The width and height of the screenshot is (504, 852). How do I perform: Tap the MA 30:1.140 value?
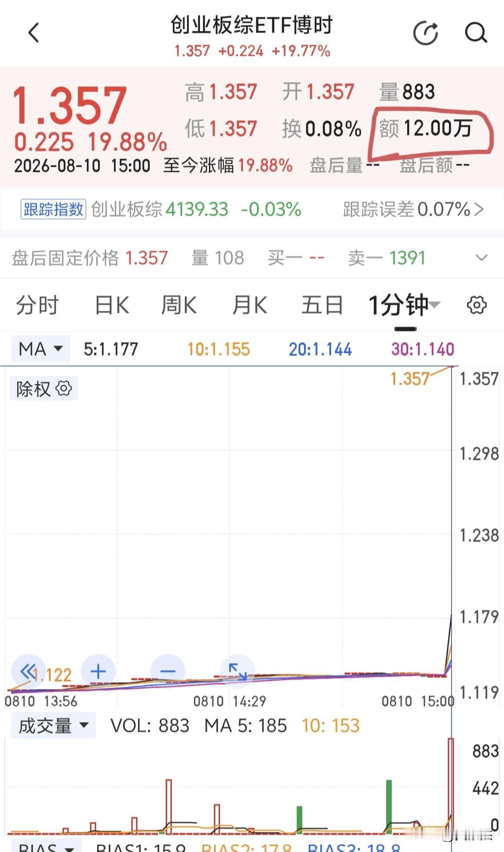tap(423, 349)
